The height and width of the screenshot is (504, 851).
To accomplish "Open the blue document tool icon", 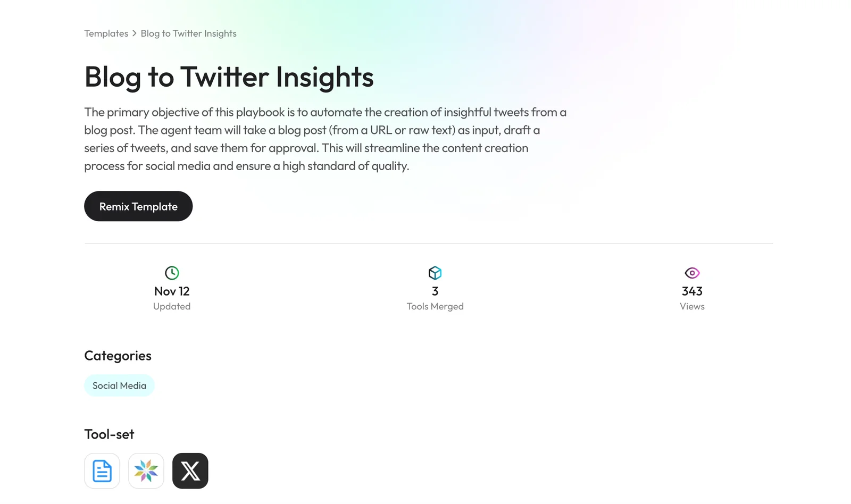I will click(102, 471).
